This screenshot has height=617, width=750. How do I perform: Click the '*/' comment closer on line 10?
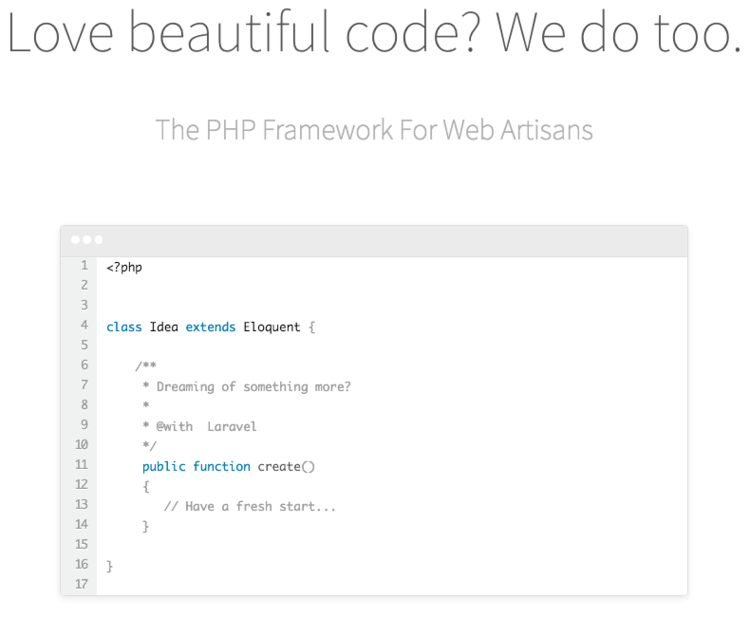pos(149,446)
